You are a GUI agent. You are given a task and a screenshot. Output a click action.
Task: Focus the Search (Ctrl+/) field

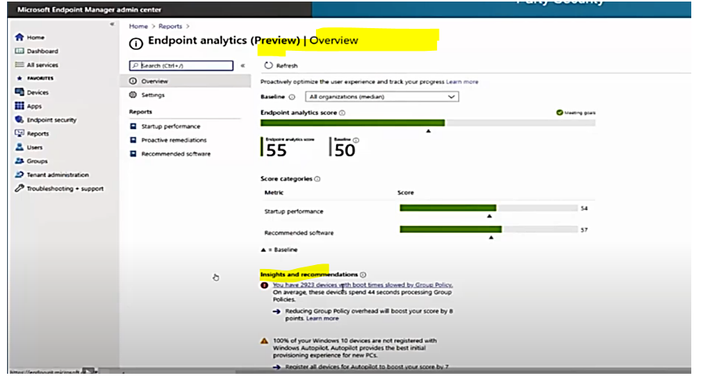click(181, 65)
